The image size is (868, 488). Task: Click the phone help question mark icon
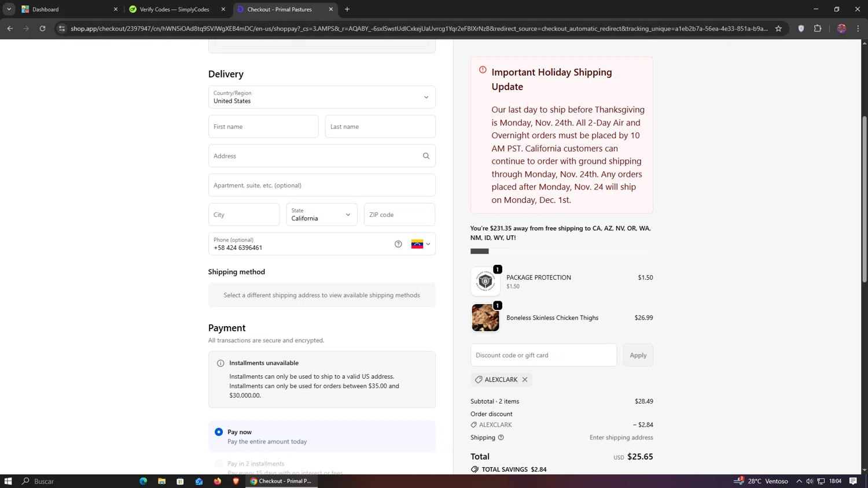pos(398,244)
